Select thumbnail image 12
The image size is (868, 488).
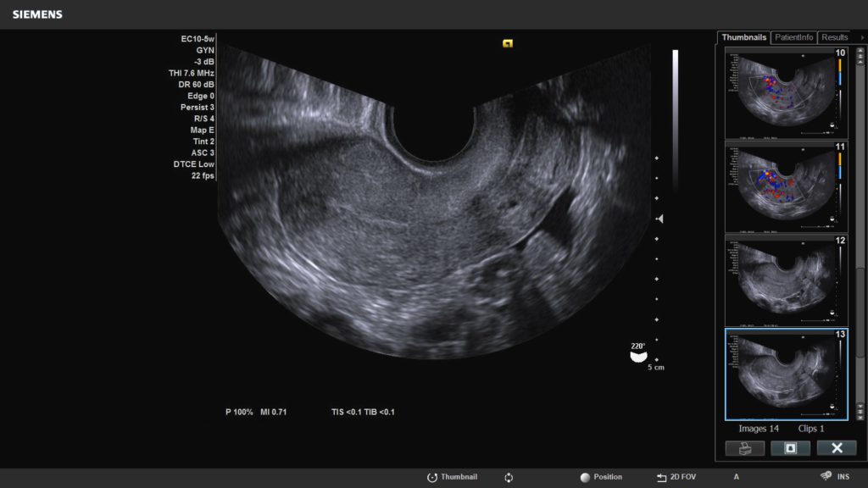click(786, 278)
